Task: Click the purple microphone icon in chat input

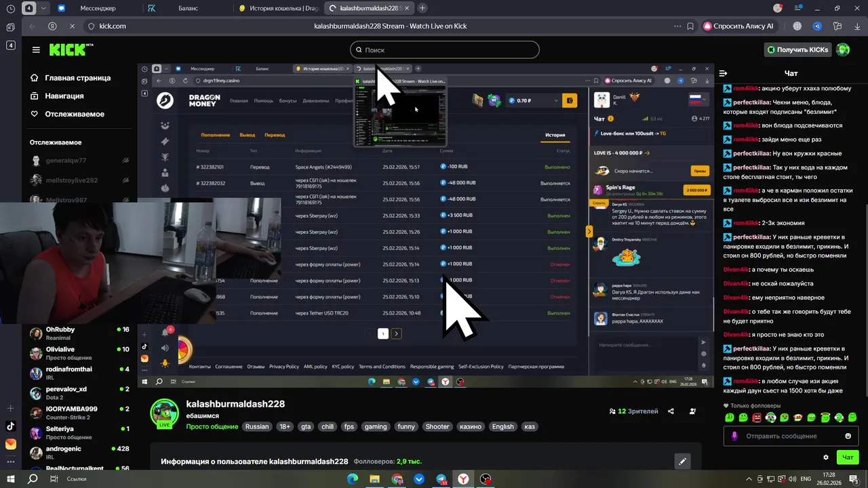Action: tap(734, 436)
